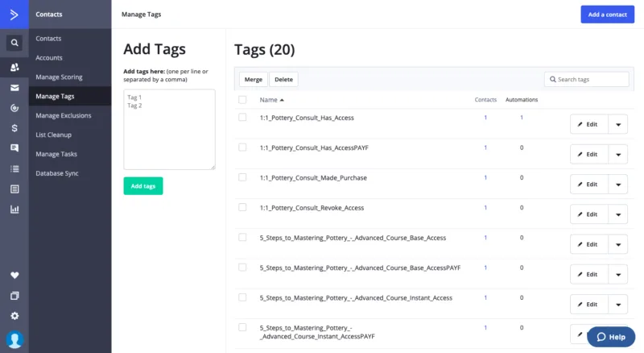Image resolution: width=644 pixels, height=353 pixels.
Task: Edit the Advanced_Course_Base_Access tag
Action: pos(588,244)
